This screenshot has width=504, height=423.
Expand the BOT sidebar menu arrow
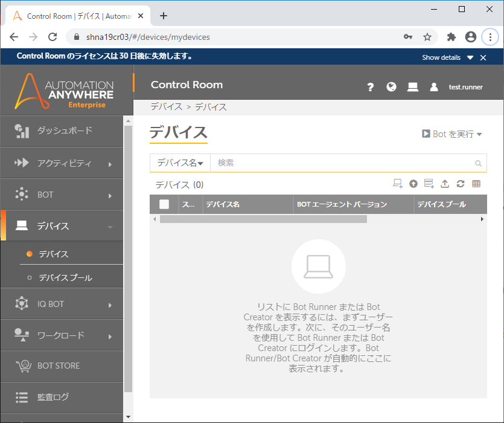110,196
